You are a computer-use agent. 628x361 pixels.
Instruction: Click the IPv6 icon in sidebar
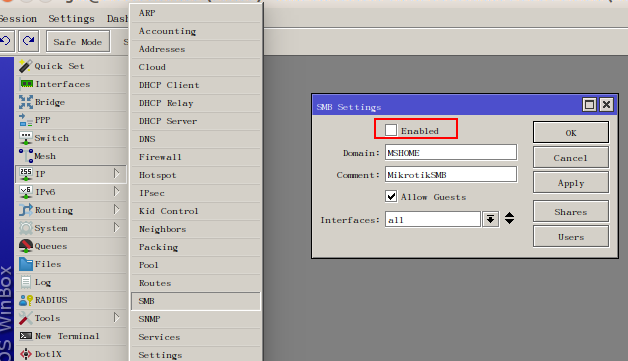(26, 192)
